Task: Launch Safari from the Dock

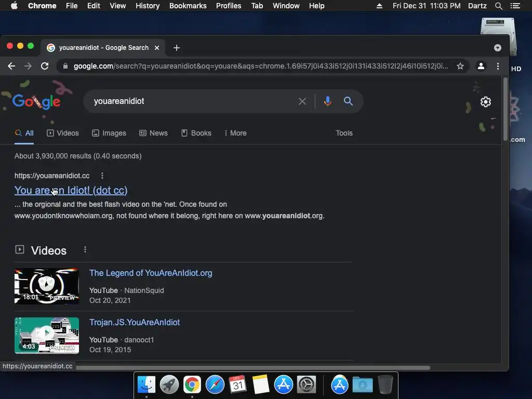Action: tap(215, 385)
